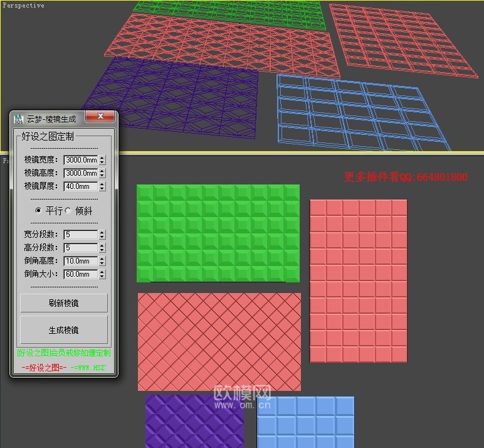This screenshot has height=448, width=484.
Task: Click the 高分段数 value field
Action: click(x=81, y=248)
